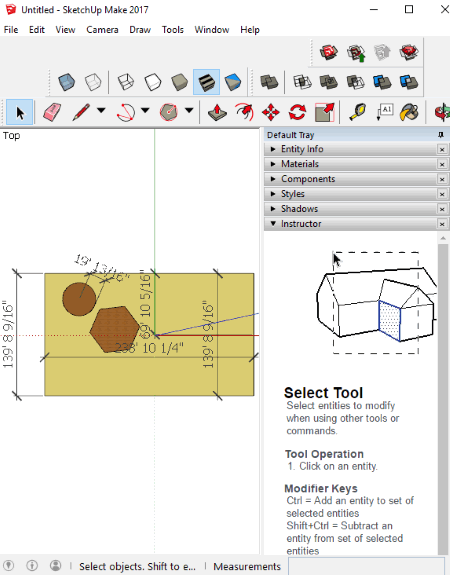This screenshot has width=450, height=575.
Task: Close the Components panel
Action: [x=442, y=179]
